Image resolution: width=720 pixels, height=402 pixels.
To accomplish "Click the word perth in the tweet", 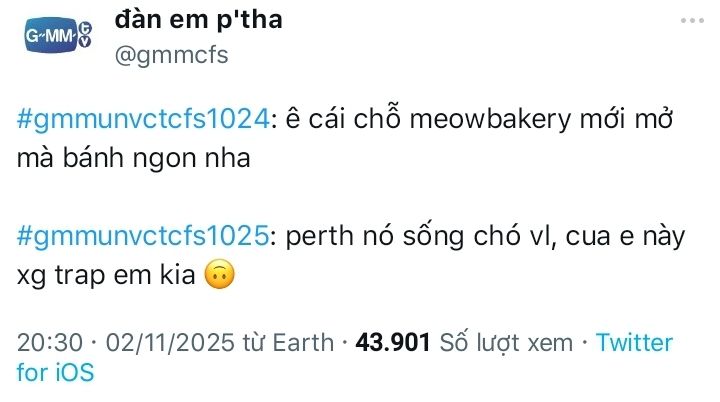I will 312,236.
